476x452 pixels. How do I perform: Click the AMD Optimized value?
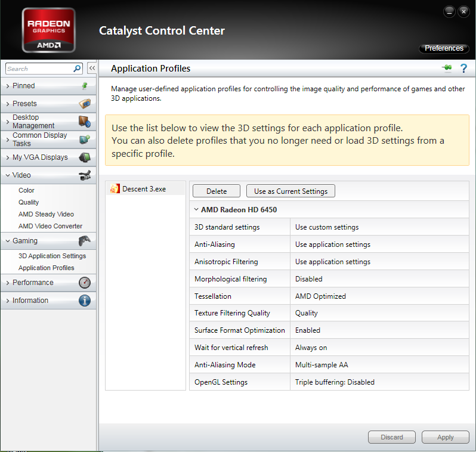pyautogui.click(x=320, y=296)
